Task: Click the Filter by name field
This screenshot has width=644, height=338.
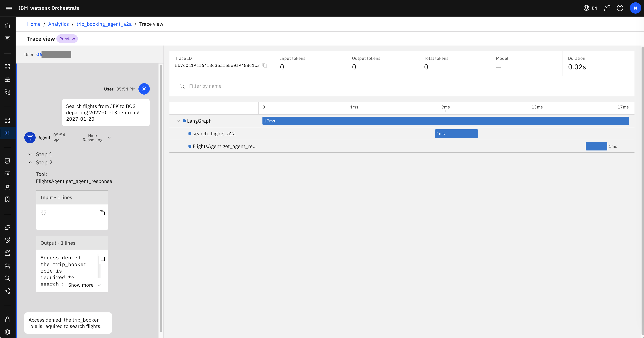Action: coord(402,86)
